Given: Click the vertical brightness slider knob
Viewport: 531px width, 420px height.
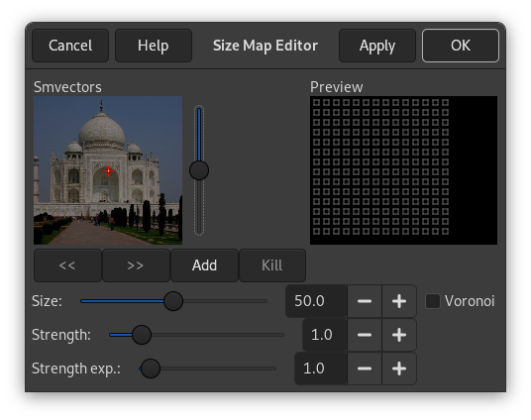Looking at the screenshot, I should pyautogui.click(x=199, y=170).
